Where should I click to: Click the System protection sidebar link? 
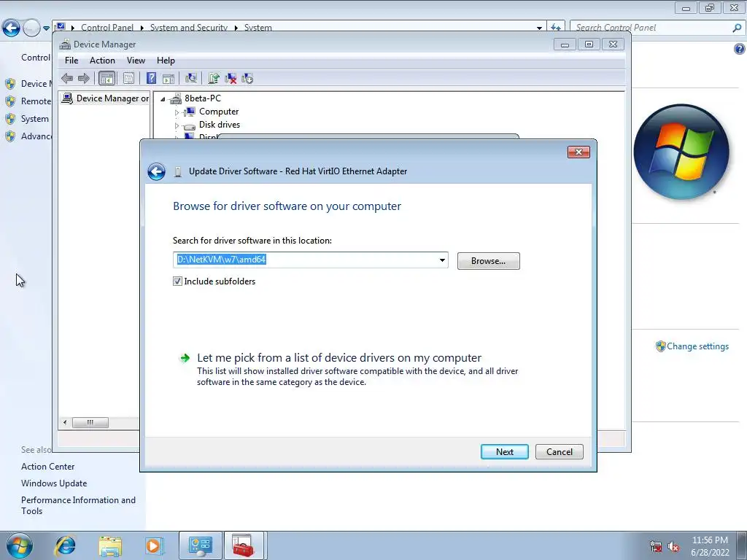(35, 119)
